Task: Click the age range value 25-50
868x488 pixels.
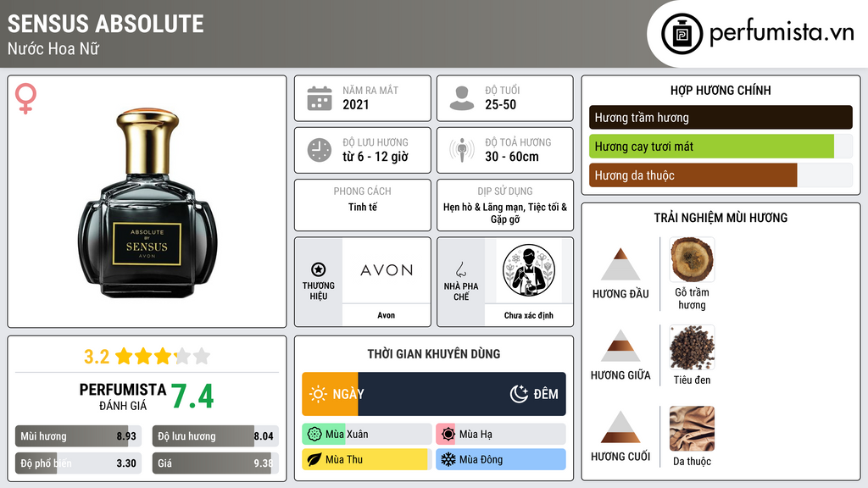Action: [500, 104]
